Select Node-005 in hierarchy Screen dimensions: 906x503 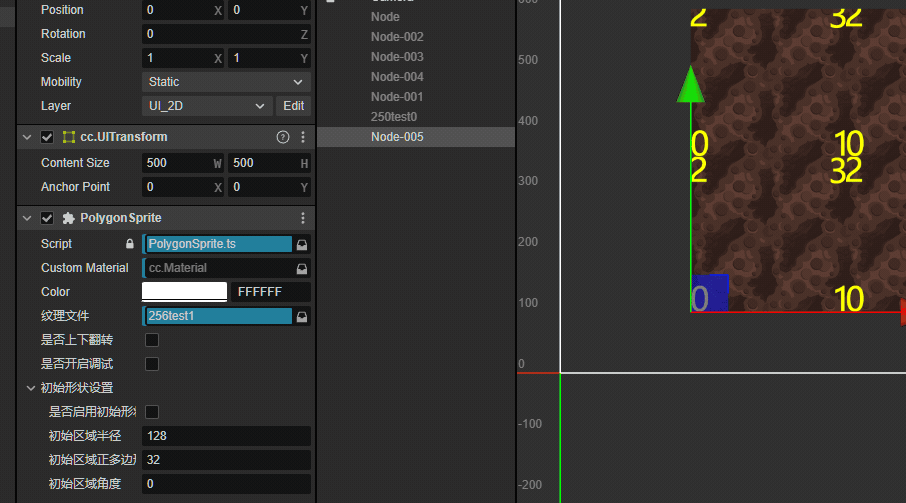point(397,137)
